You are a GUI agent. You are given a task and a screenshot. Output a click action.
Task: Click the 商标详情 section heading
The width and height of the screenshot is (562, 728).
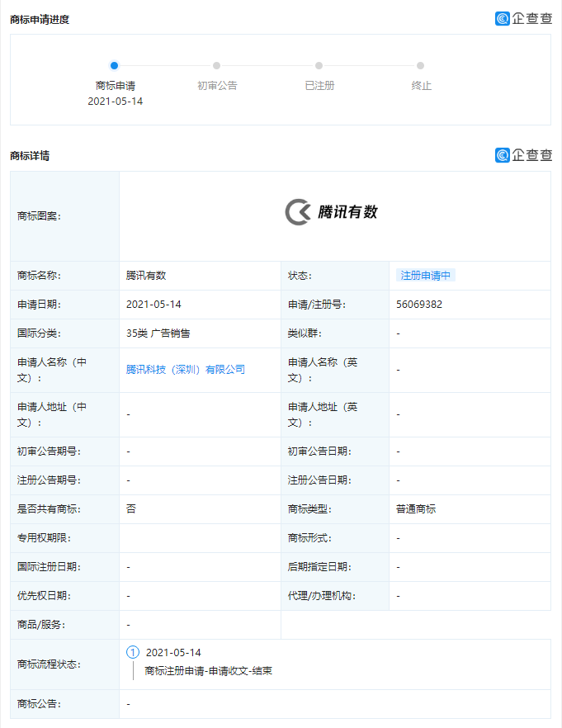[x=30, y=155]
